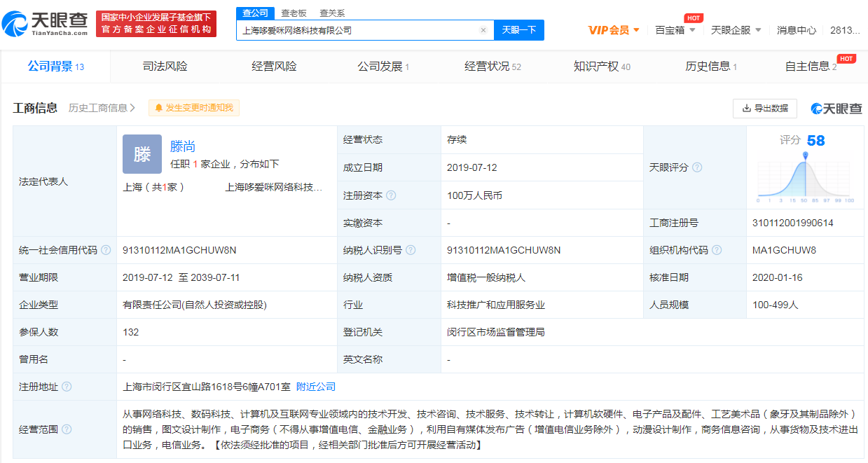Open the VIP会员 dropdown
Image resolution: width=868 pixels, height=463 pixels.
pos(614,30)
